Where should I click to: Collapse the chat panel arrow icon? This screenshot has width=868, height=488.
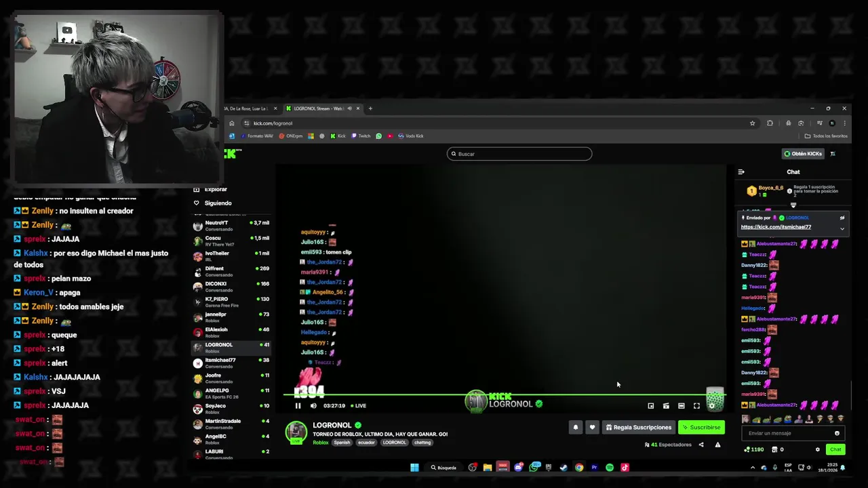click(x=741, y=172)
